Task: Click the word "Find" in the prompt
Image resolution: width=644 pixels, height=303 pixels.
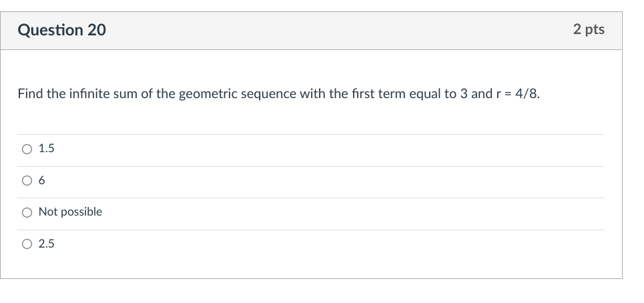Action: 30,93
